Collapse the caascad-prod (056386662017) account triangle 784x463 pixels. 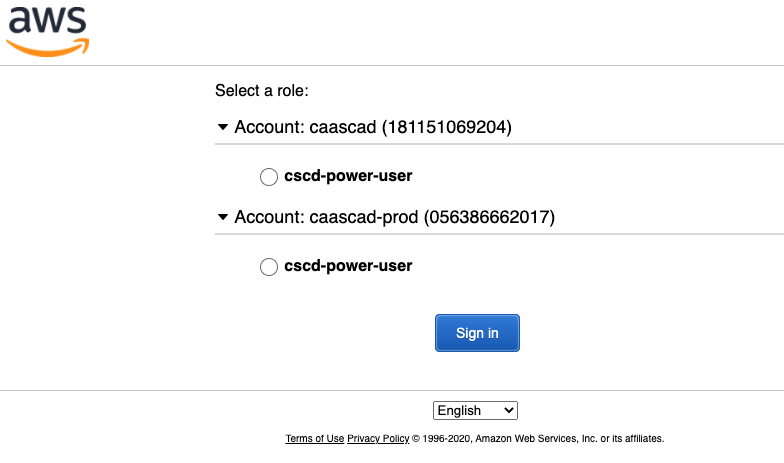223,217
